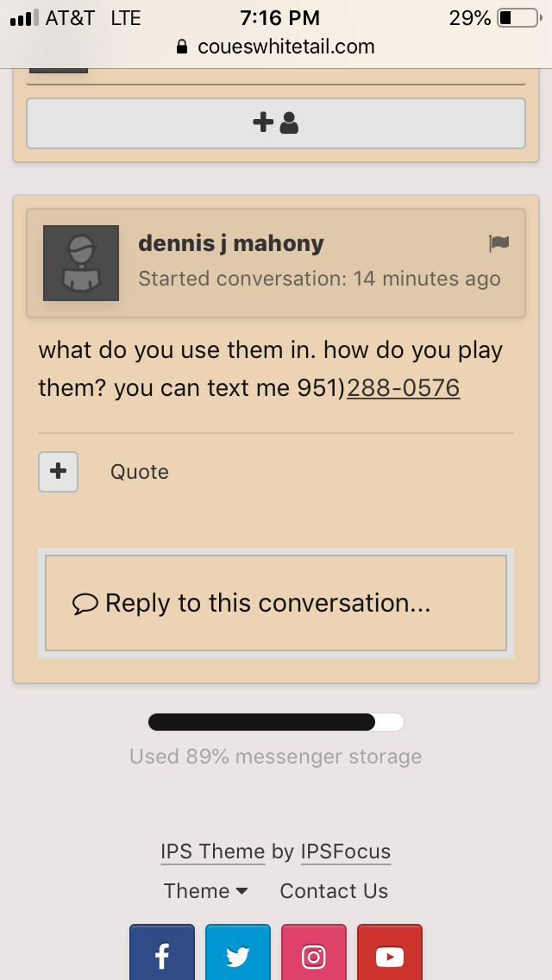The image size is (552, 980).
Task: Click the Contact Us link
Action: point(334,890)
